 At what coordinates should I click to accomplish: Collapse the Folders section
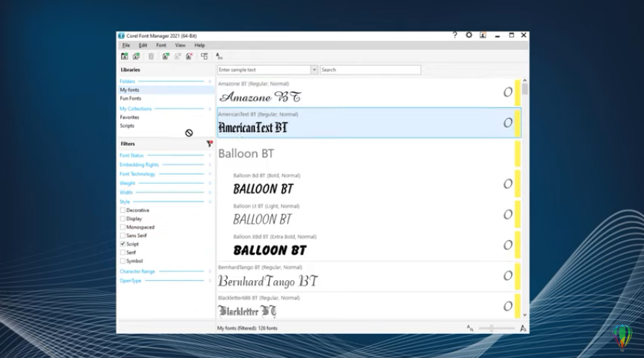[x=210, y=81]
